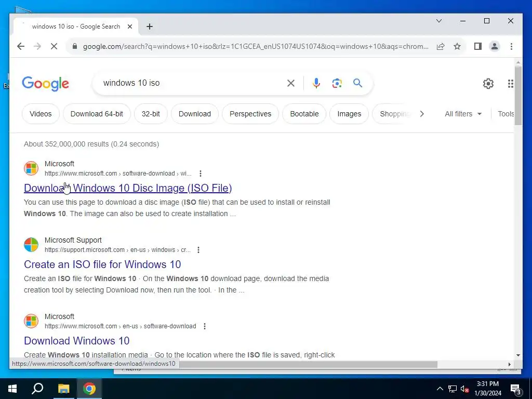This screenshot has width=532, height=399.
Task: Open taskbar search magnifier
Action: pyautogui.click(x=37, y=389)
